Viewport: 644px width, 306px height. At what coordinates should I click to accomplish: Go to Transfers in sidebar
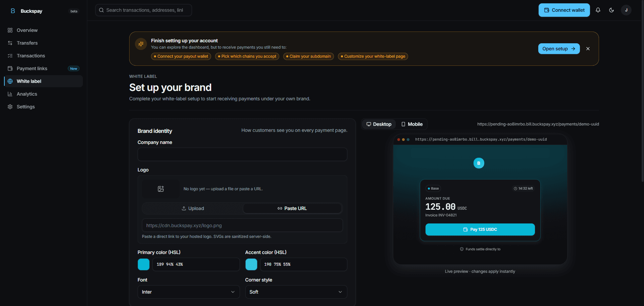point(43,43)
